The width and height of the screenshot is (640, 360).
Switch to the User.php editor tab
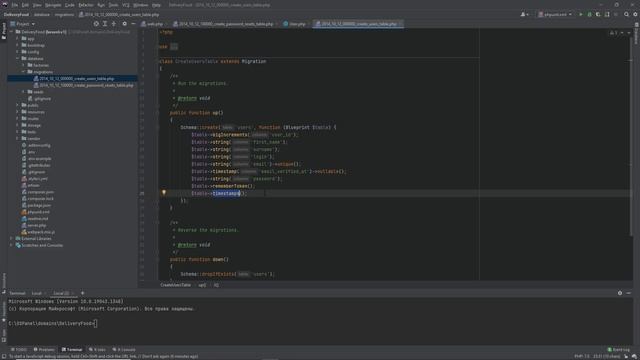pyautogui.click(x=295, y=24)
